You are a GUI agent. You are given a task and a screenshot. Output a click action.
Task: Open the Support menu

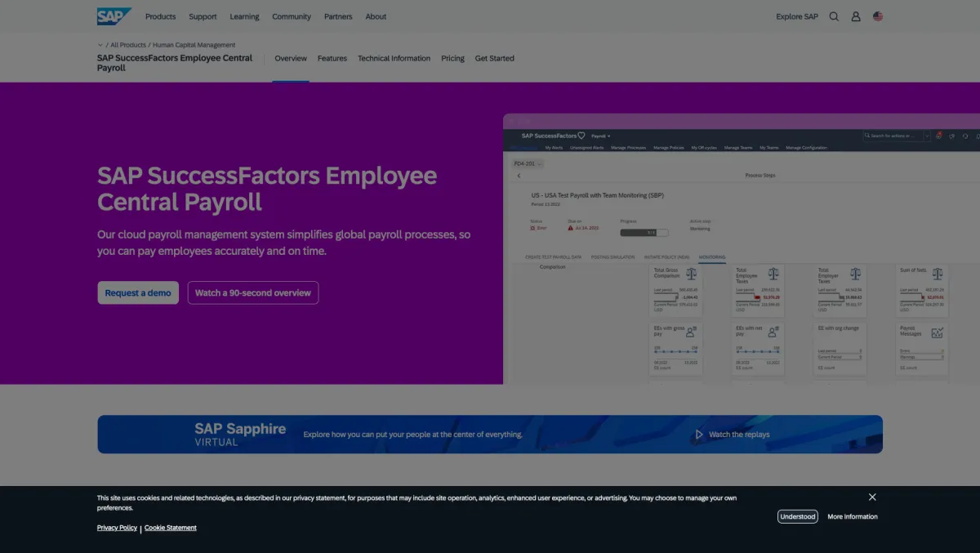[203, 16]
